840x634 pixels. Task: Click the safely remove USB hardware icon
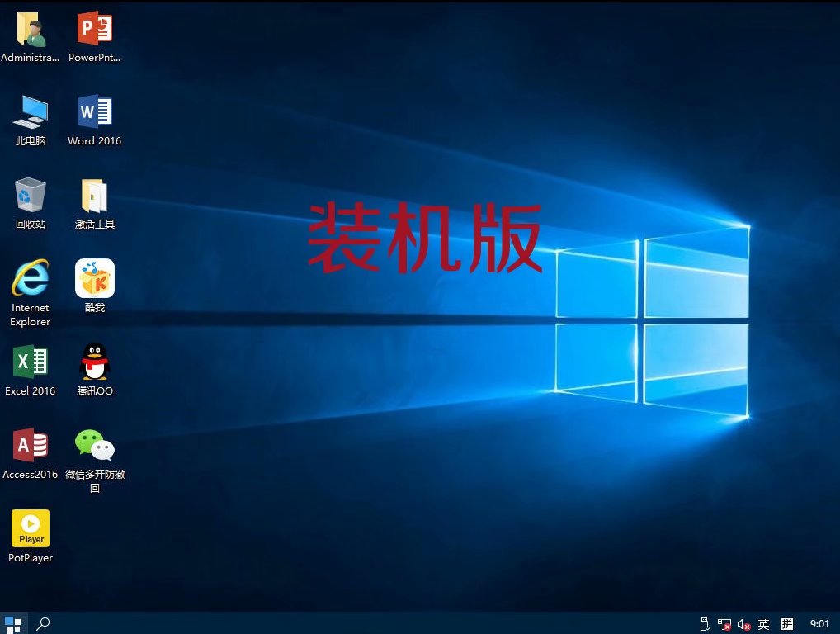point(704,624)
